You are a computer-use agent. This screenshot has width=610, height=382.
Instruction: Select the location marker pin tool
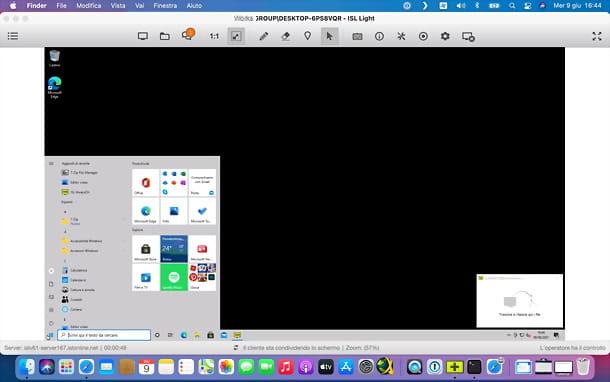point(307,36)
